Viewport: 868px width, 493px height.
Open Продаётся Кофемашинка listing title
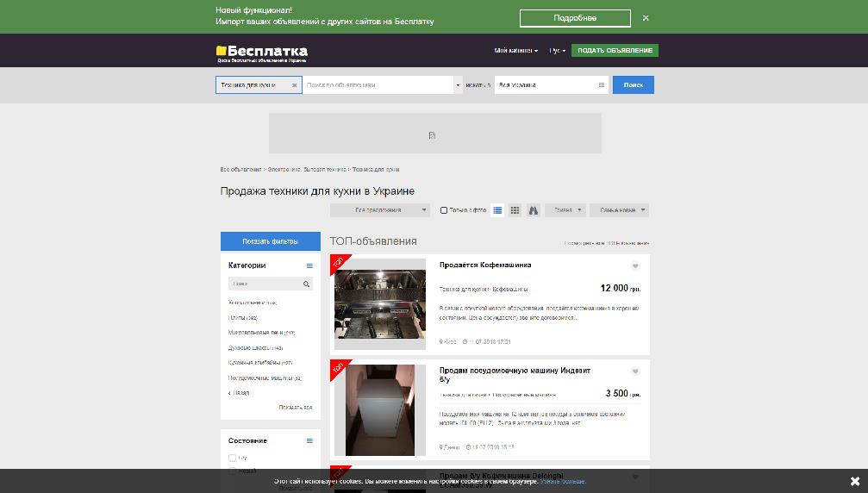click(x=485, y=265)
